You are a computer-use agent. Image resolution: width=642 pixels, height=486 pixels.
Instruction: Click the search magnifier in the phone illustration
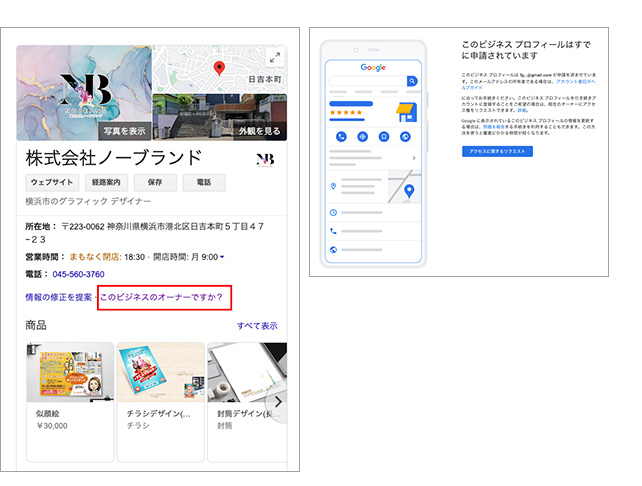click(x=412, y=81)
